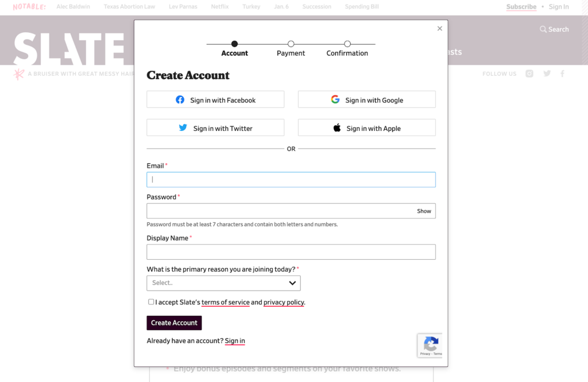Open Slate's Instagram page icon
Image resolution: width=588 pixels, height=382 pixels.
click(529, 74)
